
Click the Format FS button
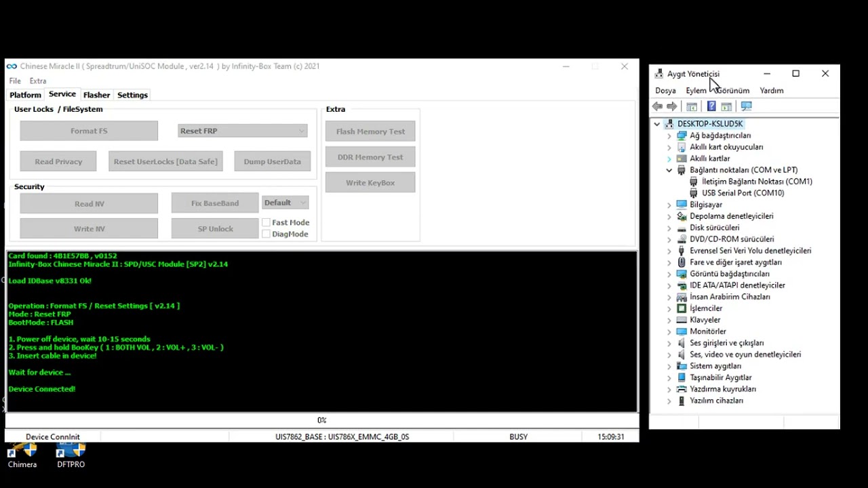pos(89,131)
